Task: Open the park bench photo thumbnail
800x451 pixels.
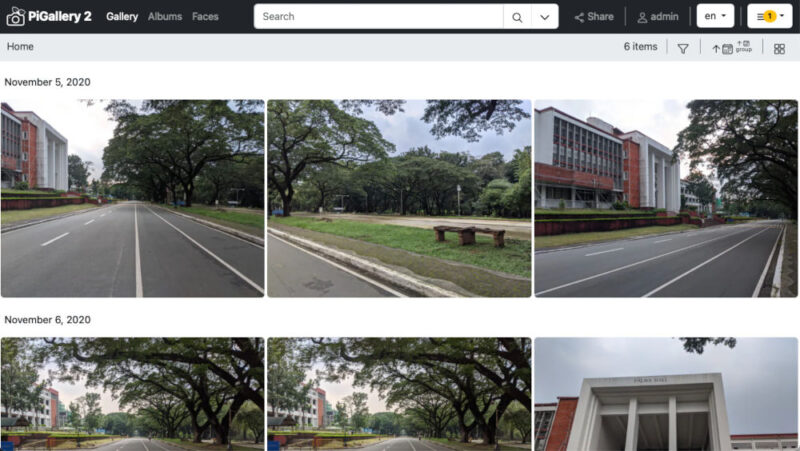Action: coord(399,198)
